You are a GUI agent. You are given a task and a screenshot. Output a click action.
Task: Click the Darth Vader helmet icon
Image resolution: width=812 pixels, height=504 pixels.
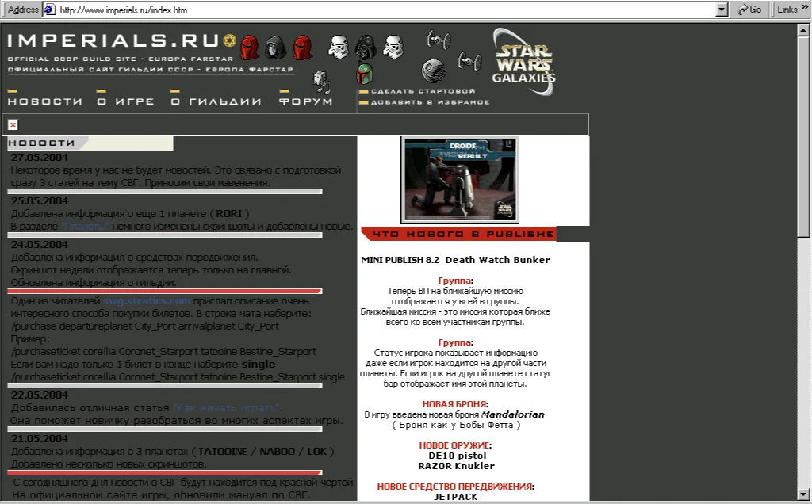tap(365, 47)
